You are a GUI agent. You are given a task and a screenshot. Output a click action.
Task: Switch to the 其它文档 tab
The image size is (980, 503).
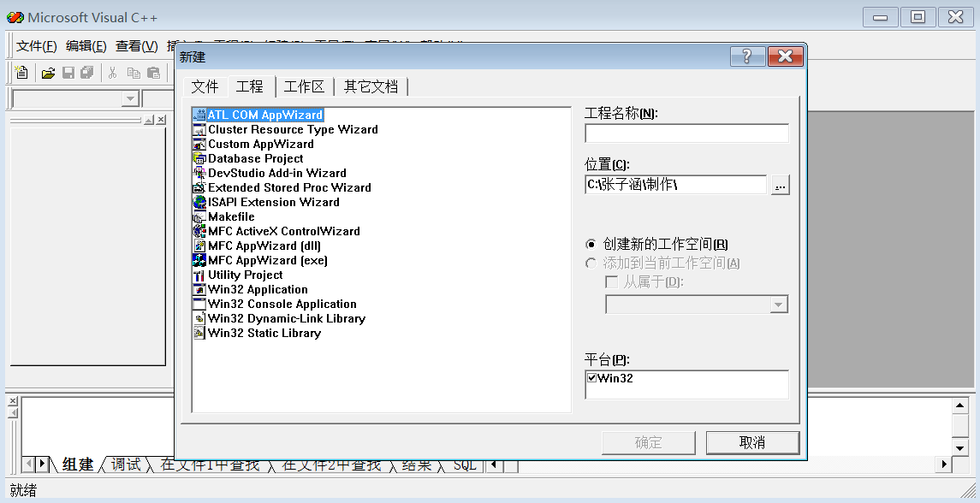[371, 87]
